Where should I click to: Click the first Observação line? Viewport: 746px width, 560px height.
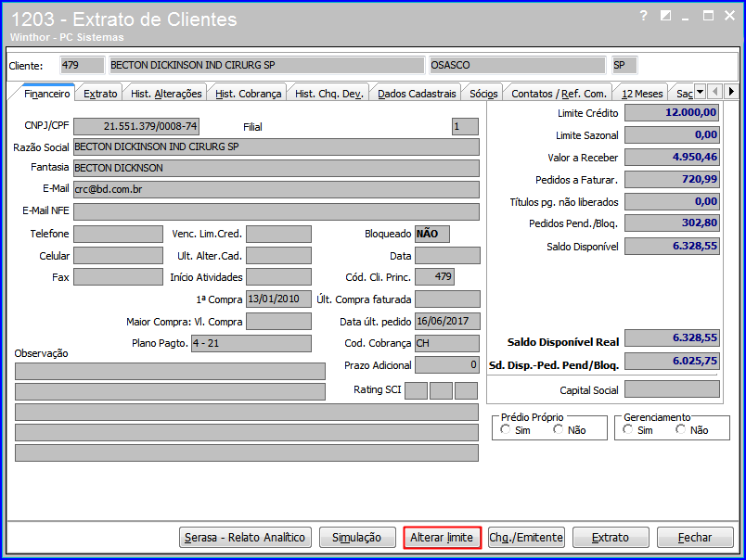click(171, 371)
